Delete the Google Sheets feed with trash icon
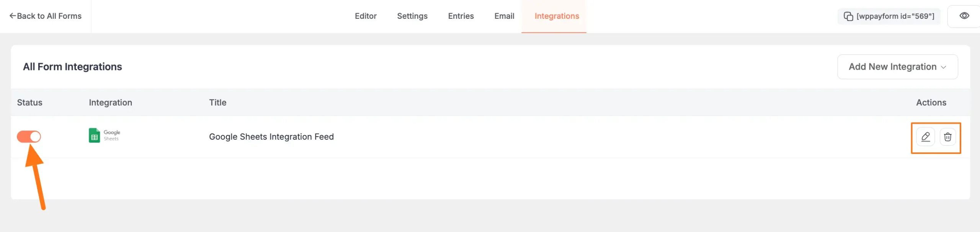 click(x=948, y=137)
